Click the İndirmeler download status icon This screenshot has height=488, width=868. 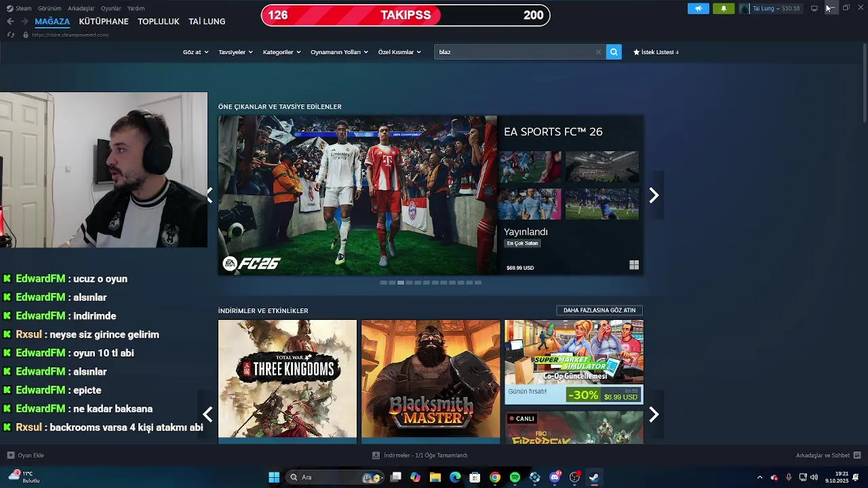click(x=376, y=455)
